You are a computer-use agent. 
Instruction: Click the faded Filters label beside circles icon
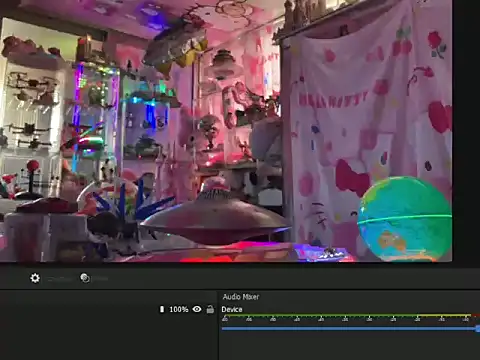tap(100, 278)
